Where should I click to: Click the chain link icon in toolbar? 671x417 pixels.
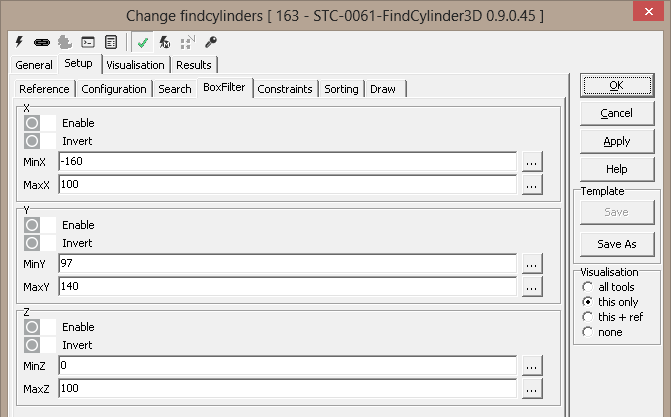[x=43, y=42]
